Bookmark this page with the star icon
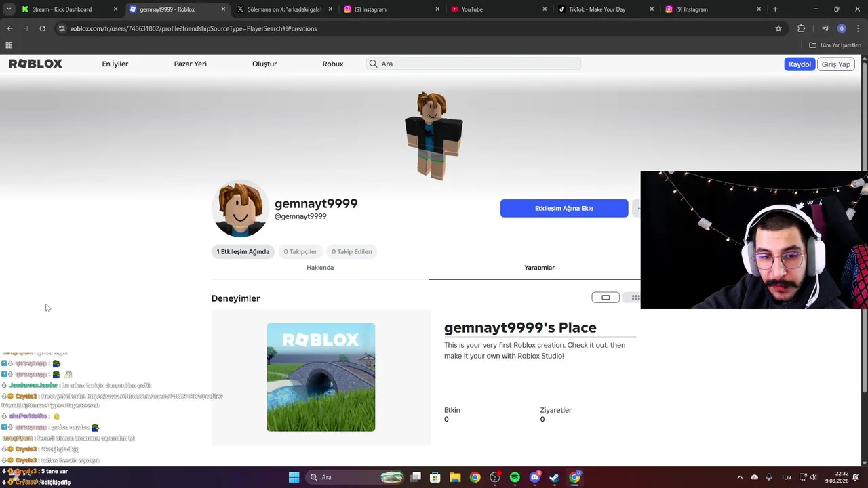The width and height of the screenshot is (868, 488). click(x=778, y=28)
